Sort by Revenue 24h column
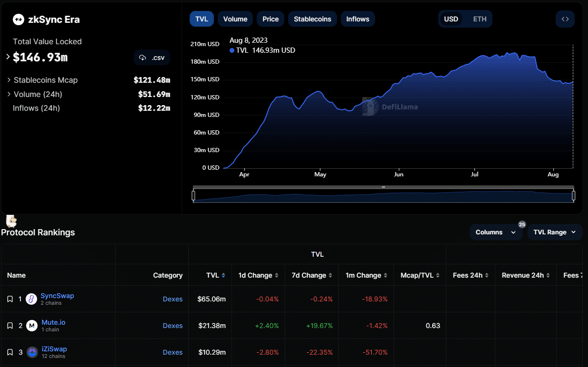Screen dimensions: 588x367 pos(548,275)
